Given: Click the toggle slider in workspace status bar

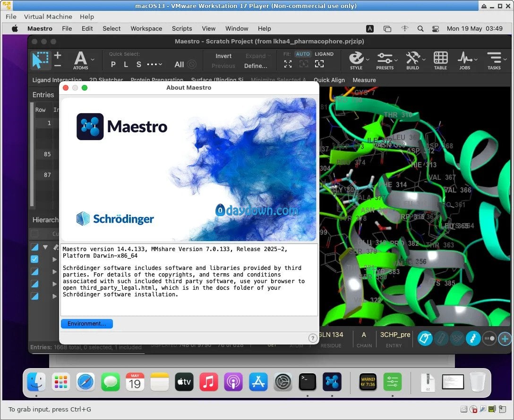Looking at the screenshot, I should [489, 338].
